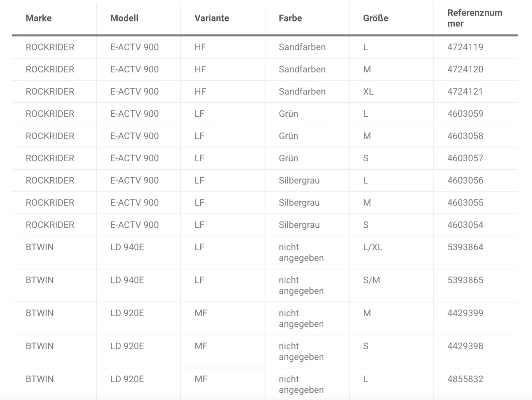Select the S/M size cell
The width and height of the screenshot is (532, 400).
371,280
